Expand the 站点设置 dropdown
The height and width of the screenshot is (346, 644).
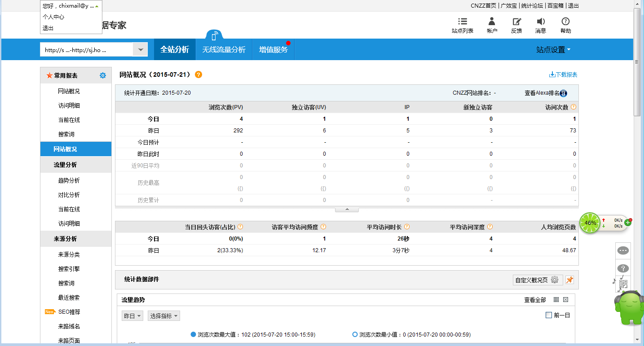[x=553, y=50]
